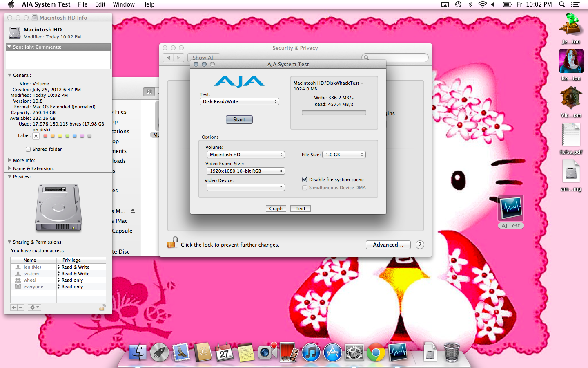Click lock icon in Macintosh HD Info
Viewport: 588px width, 368px height.
(x=102, y=307)
